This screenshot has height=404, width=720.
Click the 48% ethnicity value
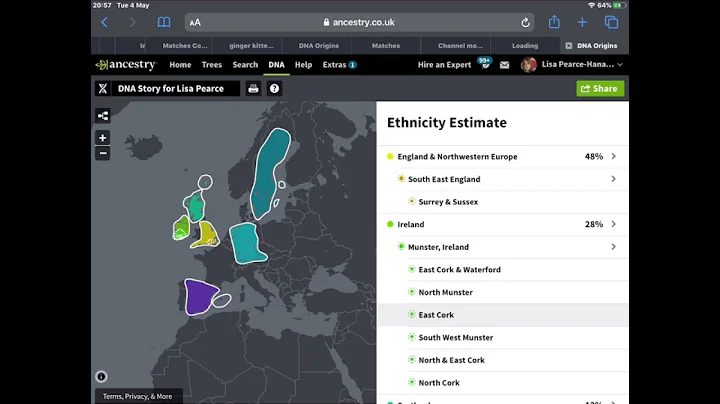pyautogui.click(x=594, y=156)
